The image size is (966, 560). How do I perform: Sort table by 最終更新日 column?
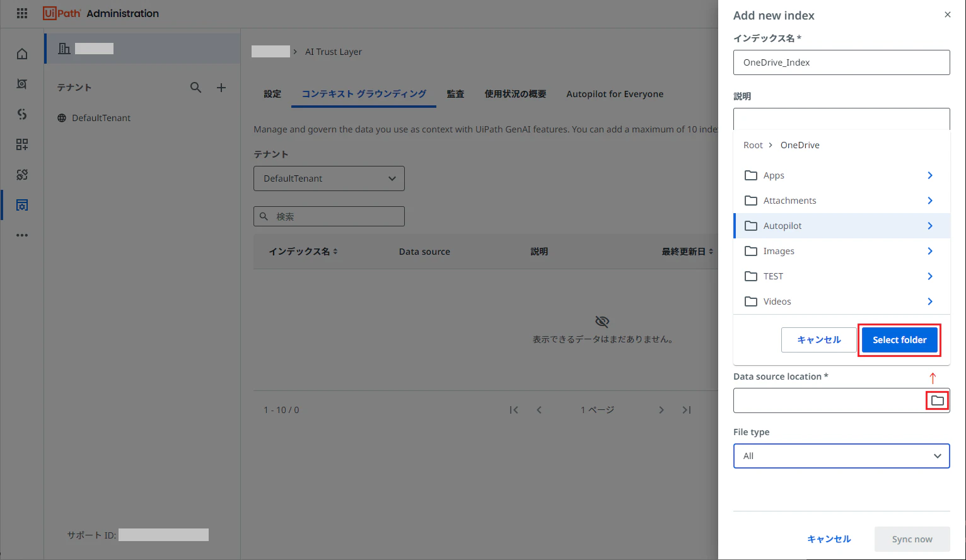(687, 252)
